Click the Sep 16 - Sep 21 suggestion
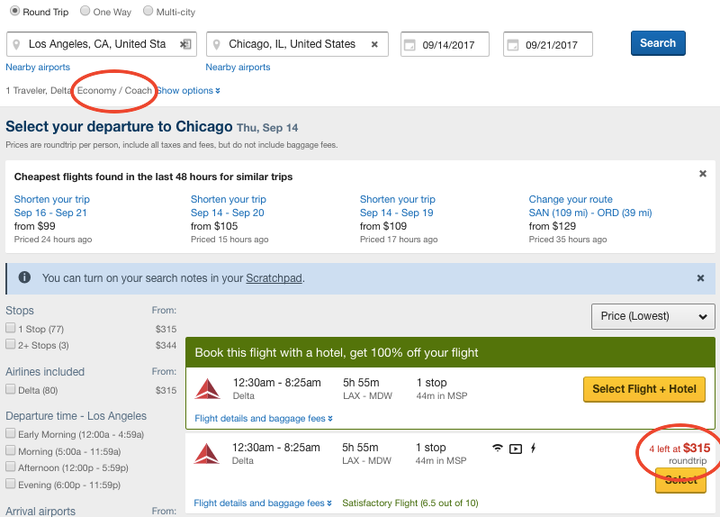 click(51, 213)
